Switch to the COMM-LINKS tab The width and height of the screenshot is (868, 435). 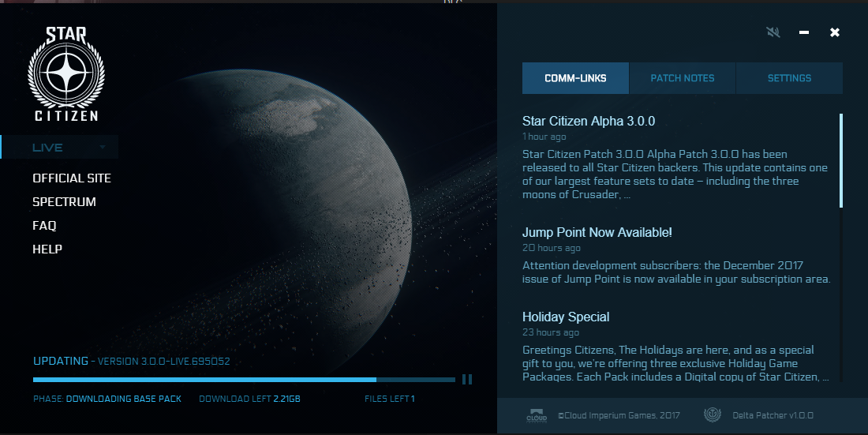pyautogui.click(x=575, y=78)
